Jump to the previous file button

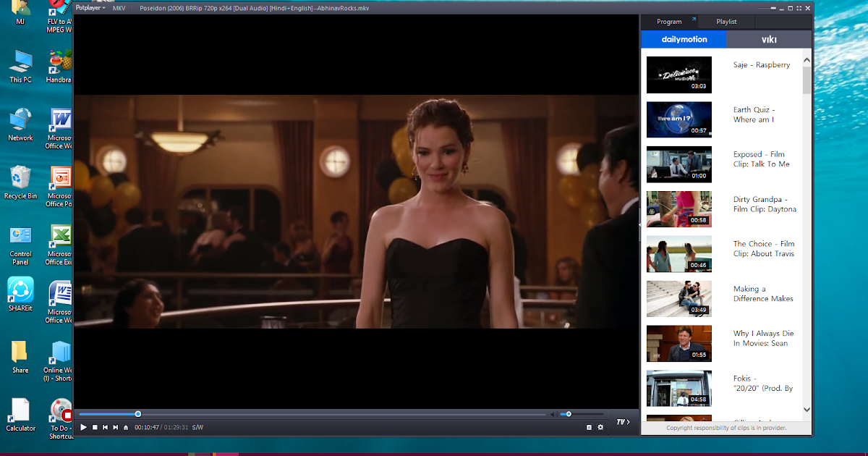coord(105,427)
